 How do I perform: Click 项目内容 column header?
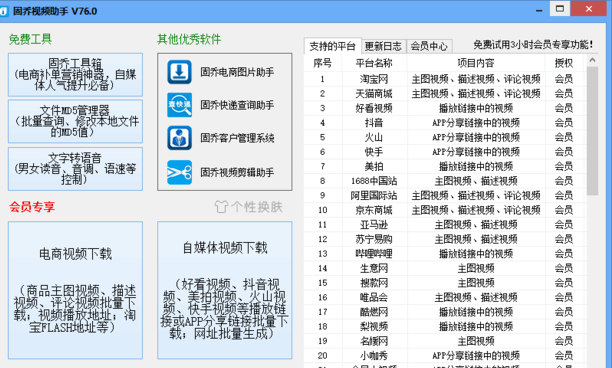476,63
